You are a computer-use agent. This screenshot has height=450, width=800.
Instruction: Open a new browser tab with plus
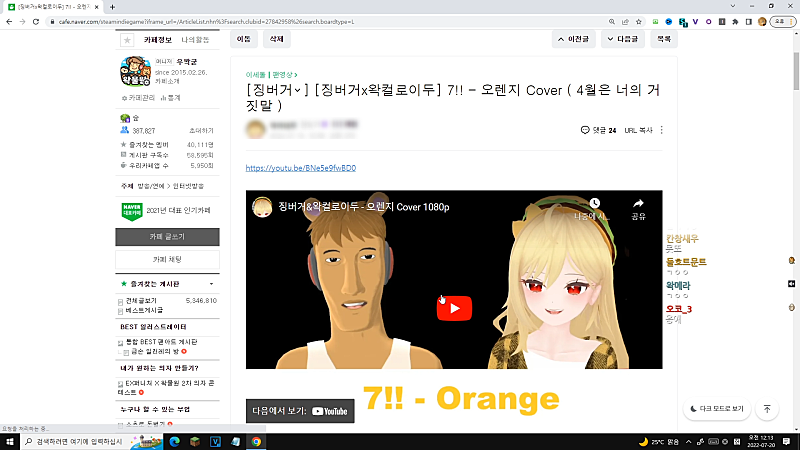pos(112,7)
